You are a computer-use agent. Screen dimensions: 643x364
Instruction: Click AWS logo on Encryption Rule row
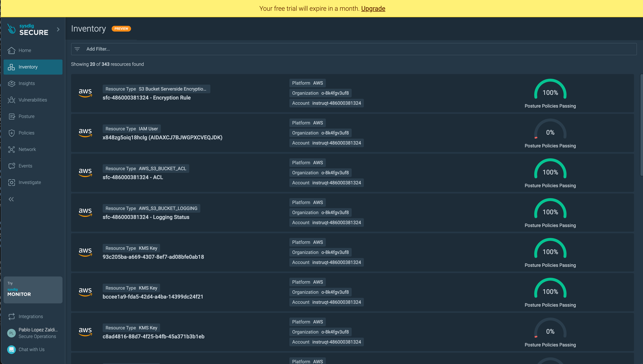coord(85,93)
